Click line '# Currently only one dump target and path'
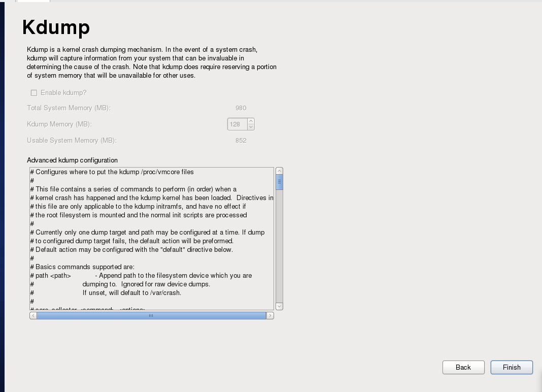The height and width of the screenshot is (392, 542). point(148,233)
